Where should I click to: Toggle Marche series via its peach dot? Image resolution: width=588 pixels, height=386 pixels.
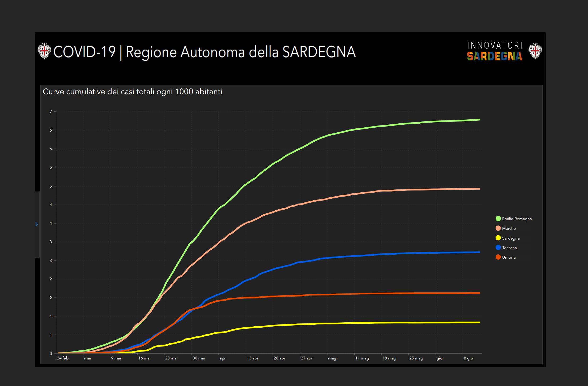click(498, 228)
